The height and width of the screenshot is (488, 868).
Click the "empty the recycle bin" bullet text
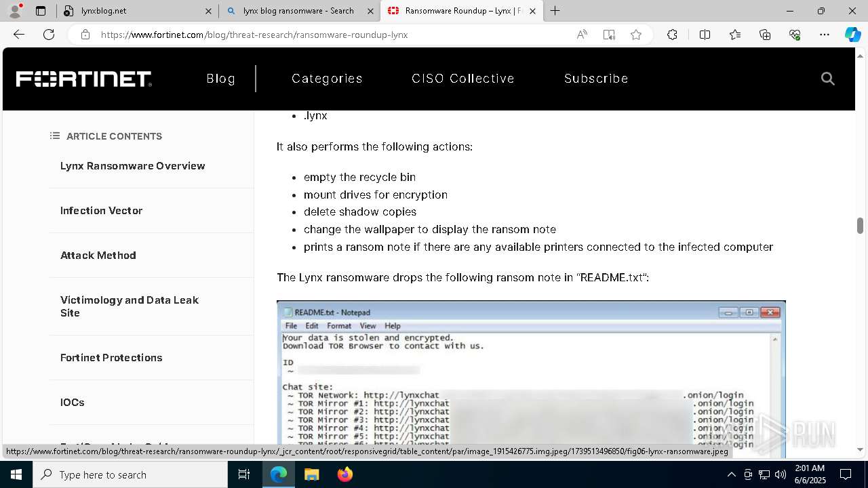[x=359, y=177]
